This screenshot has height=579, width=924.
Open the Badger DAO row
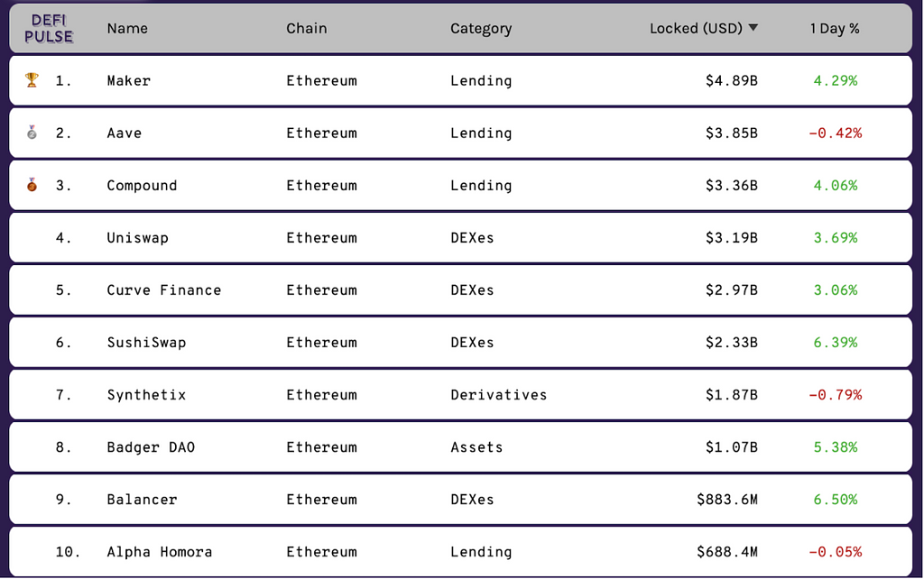click(151, 447)
